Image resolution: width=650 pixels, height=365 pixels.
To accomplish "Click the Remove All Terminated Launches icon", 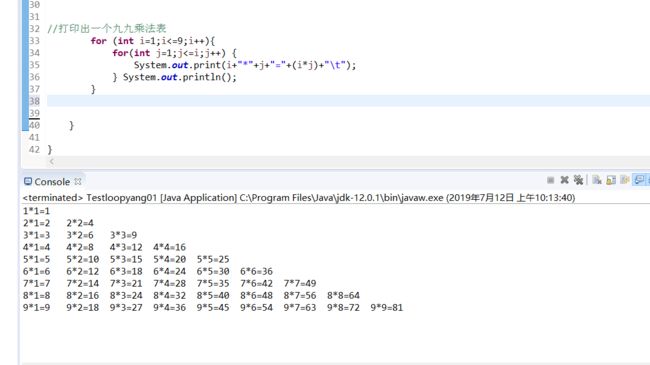I will [x=578, y=180].
